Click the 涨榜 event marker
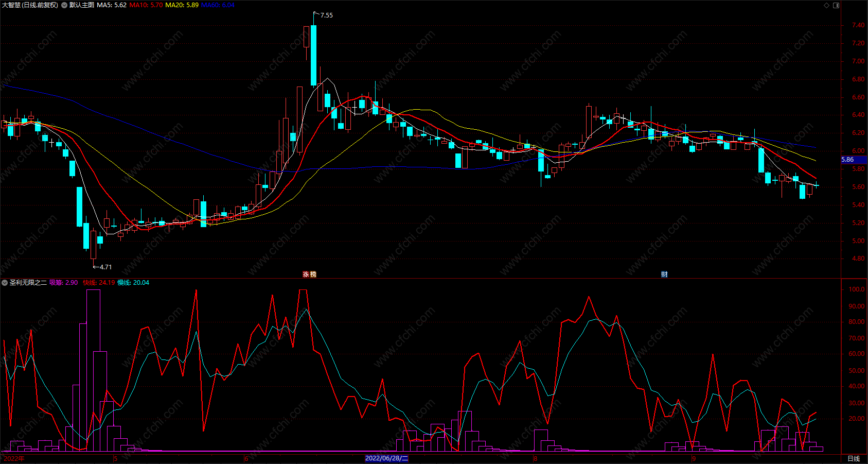868x464 pixels. click(309, 274)
